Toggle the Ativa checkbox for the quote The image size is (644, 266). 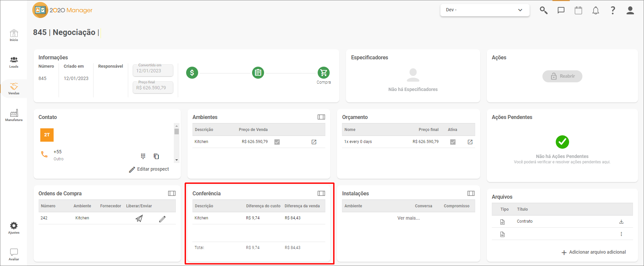point(453,142)
